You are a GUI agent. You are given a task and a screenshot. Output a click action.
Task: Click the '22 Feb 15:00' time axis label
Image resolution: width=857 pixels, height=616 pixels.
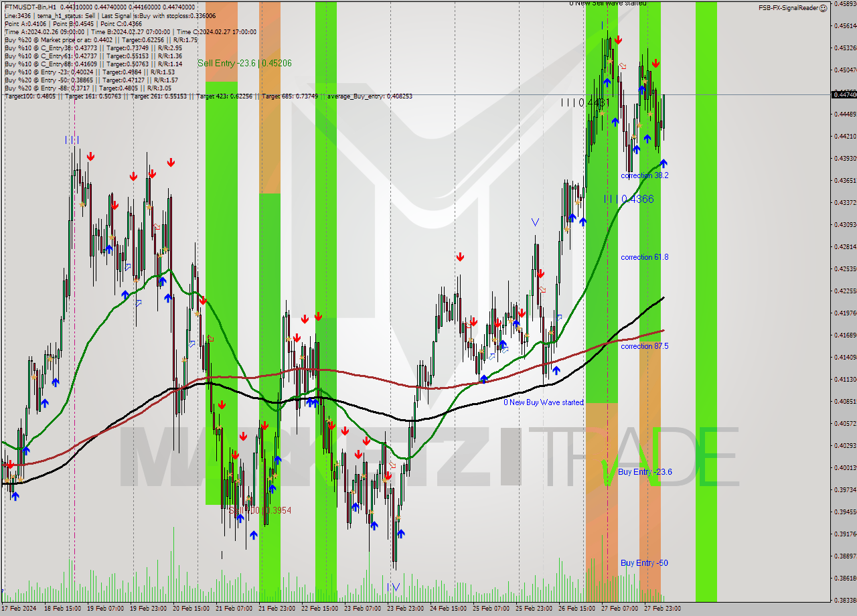(x=321, y=609)
